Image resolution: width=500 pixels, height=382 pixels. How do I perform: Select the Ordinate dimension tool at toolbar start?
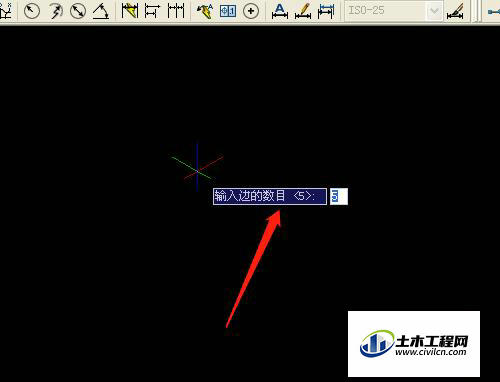coord(5,11)
